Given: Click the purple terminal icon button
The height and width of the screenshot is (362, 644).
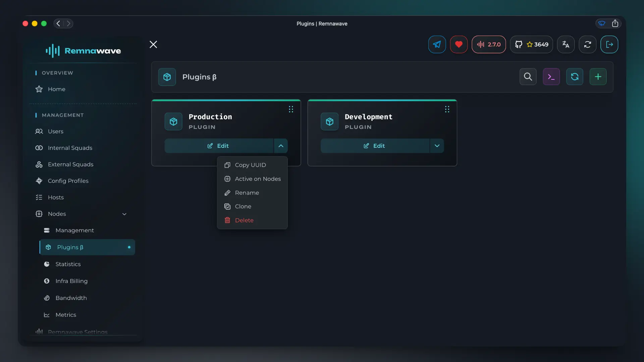Looking at the screenshot, I should click(x=551, y=77).
